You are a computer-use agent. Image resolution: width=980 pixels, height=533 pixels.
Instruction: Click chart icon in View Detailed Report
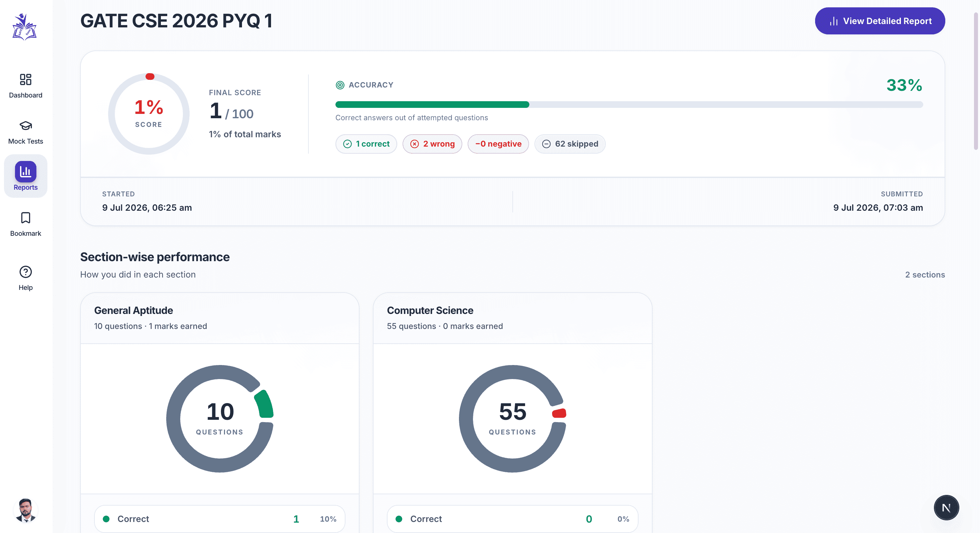pyautogui.click(x=833, y=21)
